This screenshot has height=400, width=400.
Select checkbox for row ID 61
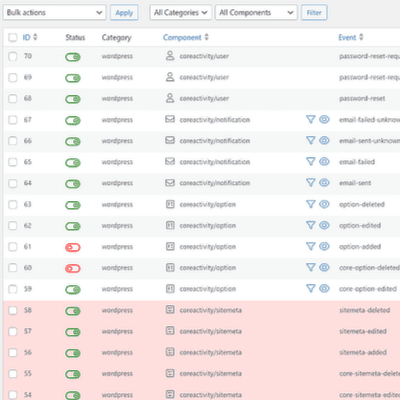pyautogui.click(x=13, y=247)
